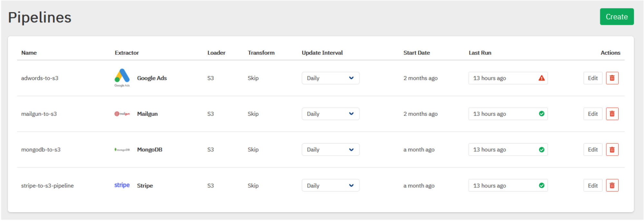Edit the mailgun-to-s3 pipeline
The width and height of the screenshot is (644, 221).
(593, 114)
